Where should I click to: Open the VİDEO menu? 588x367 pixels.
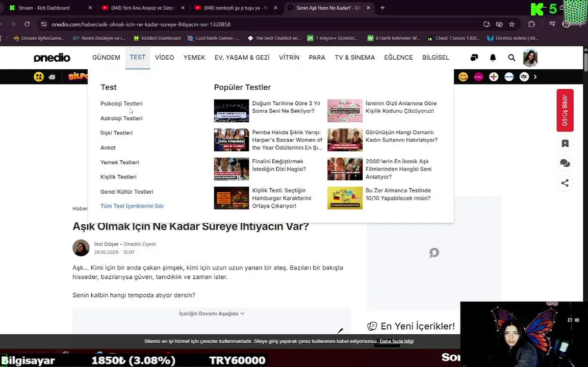click(164, 58)
